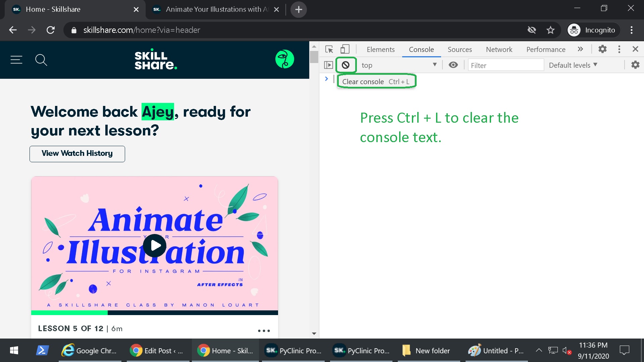Toggle the device toolbar icon
The height and width of the screenshot is (362, 644).
345,49
